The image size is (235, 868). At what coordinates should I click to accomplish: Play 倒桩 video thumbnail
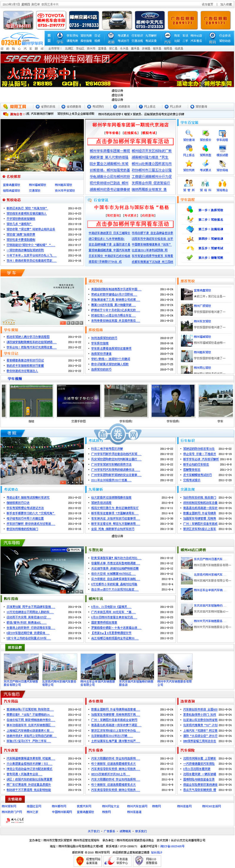click(31, 401)
